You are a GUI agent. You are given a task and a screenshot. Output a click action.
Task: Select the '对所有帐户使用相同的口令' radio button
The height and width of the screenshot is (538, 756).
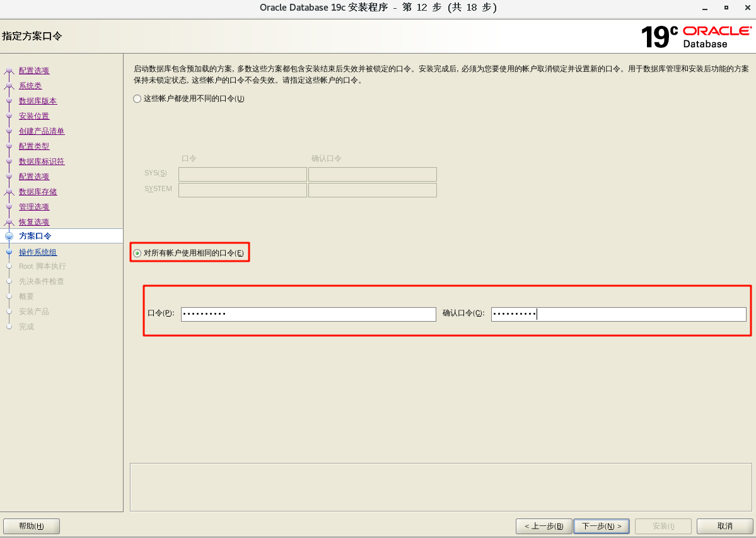click(x=137, y=253)
